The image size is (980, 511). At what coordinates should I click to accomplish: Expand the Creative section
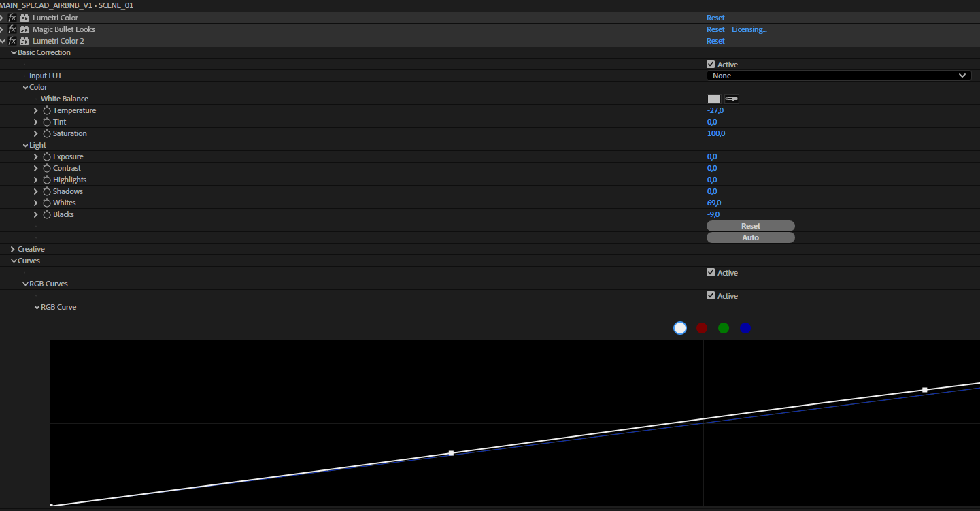(x=13, y=249)
